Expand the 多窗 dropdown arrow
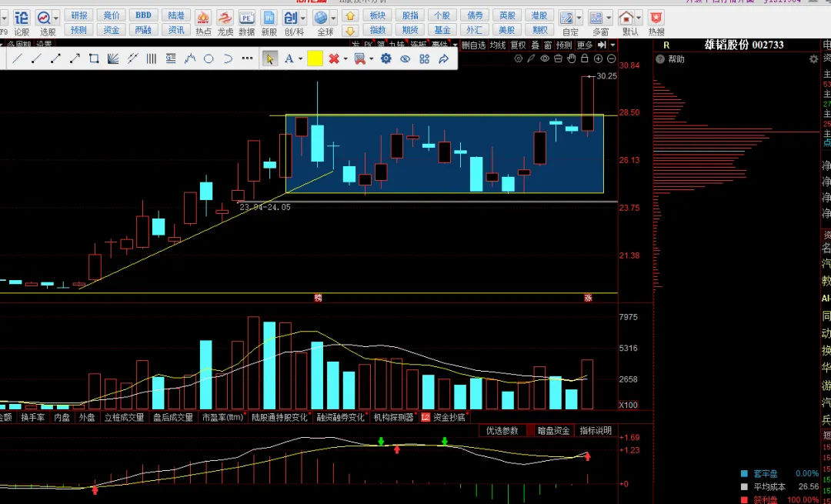Image resolution: width=831 pixels, height=504 pixels. (609, 18)
